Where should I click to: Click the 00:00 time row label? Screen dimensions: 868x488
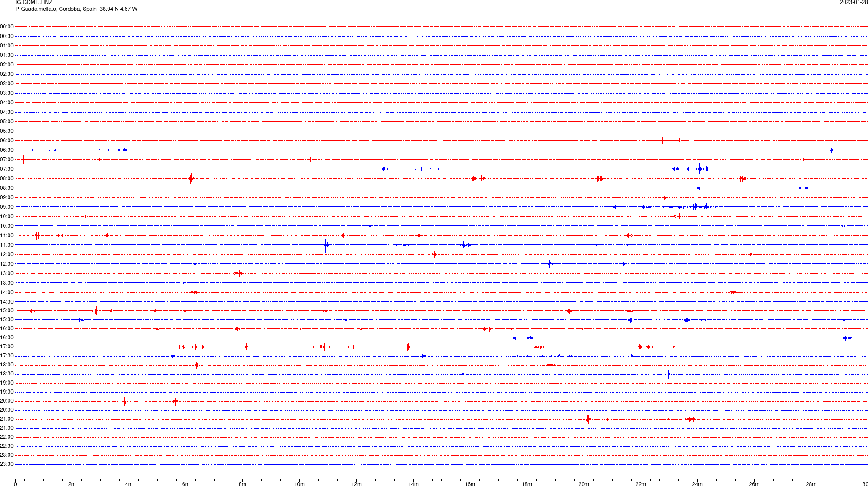7,27
